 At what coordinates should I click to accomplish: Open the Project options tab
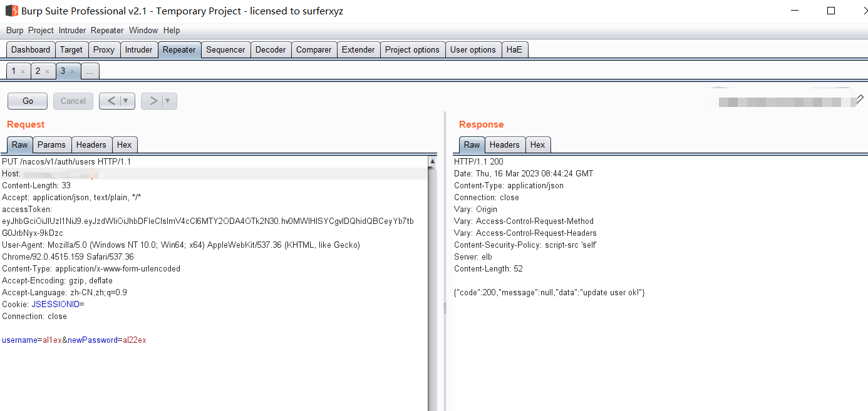(412, 49)
